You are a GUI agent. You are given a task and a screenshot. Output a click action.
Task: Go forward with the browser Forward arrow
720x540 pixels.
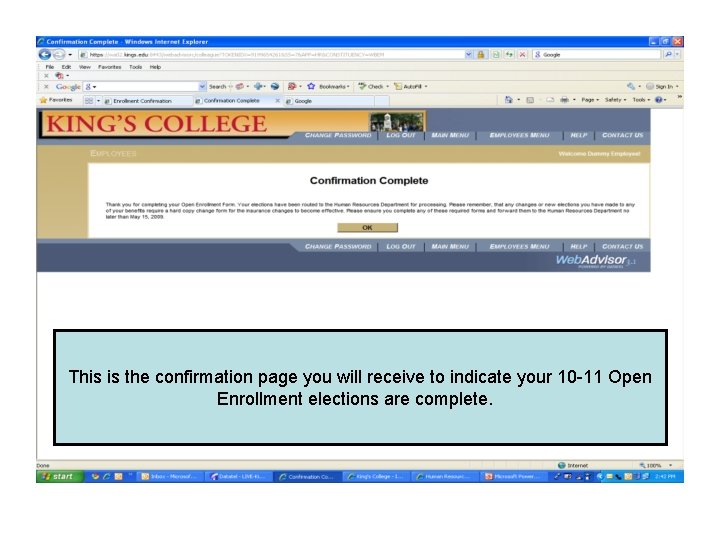[x=59, y=55]
